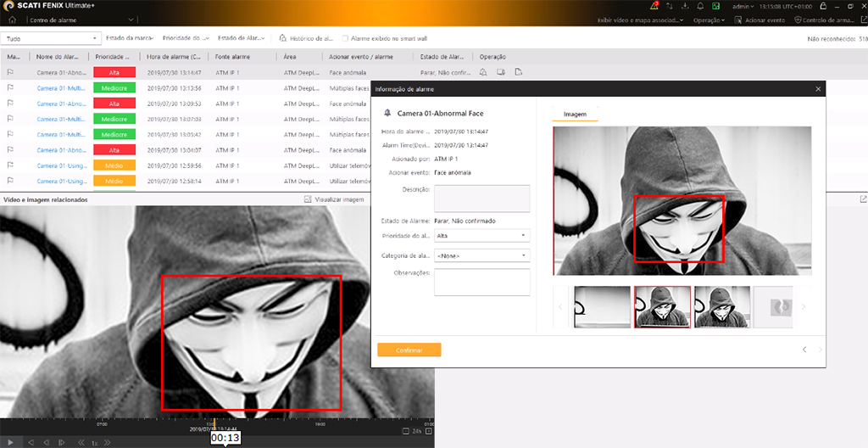The image size is (868, 448).
Task: Open the notifications bell in the top bar
Action: click(700, 6)
